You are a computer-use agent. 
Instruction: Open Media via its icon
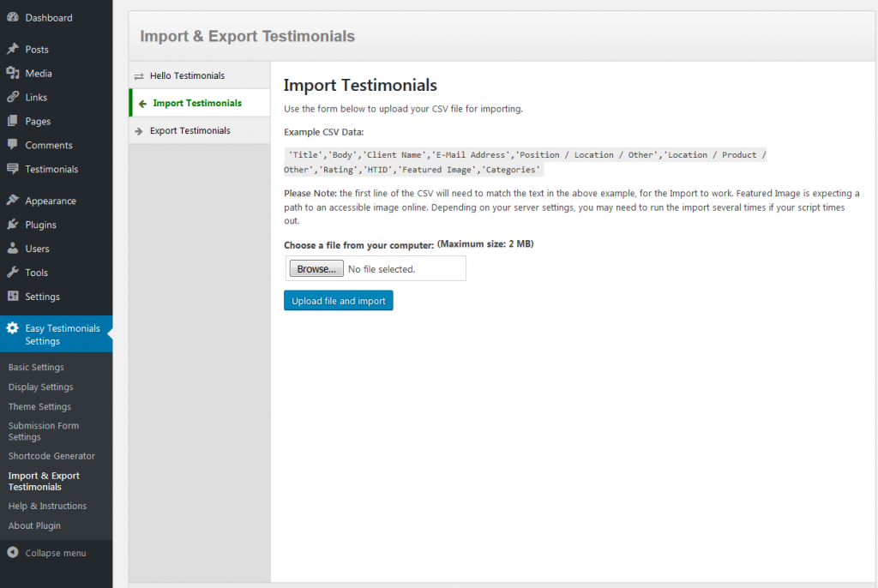tap(13, 73)
